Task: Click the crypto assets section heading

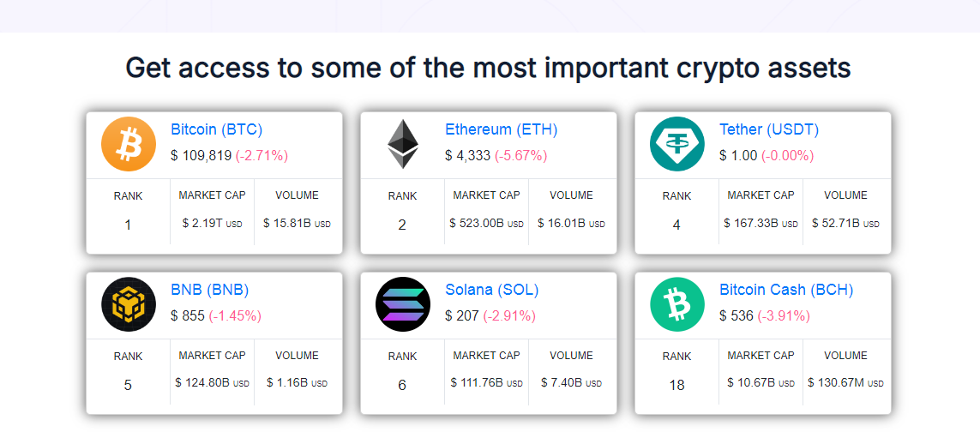Action: click(x=489, y=68)
